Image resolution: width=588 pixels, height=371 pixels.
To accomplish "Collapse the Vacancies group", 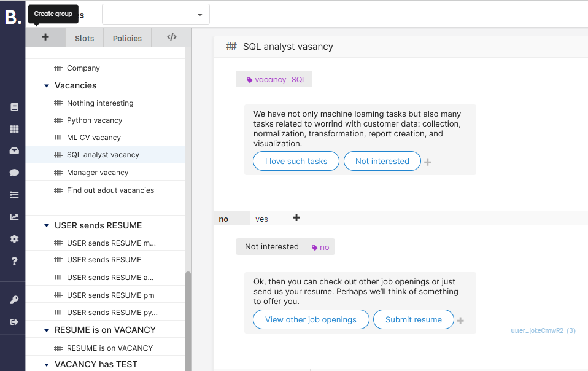I will [47, 86].
